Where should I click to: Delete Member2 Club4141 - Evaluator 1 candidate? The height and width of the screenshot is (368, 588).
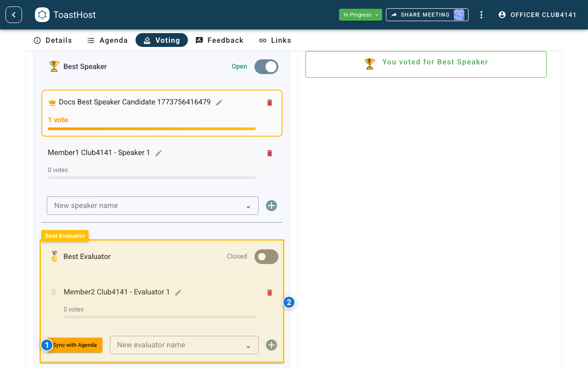269,292
